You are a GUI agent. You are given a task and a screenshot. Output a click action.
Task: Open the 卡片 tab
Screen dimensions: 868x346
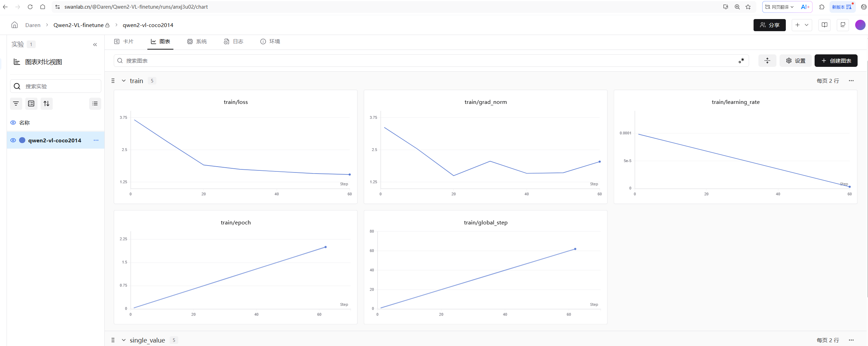coord(124,42)
